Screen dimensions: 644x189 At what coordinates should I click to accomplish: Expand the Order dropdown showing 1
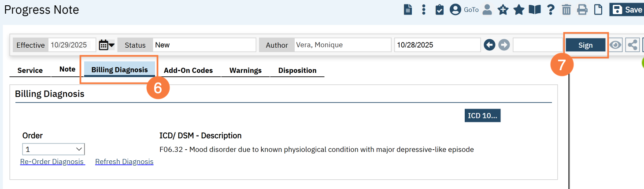[x=53, y=149]
